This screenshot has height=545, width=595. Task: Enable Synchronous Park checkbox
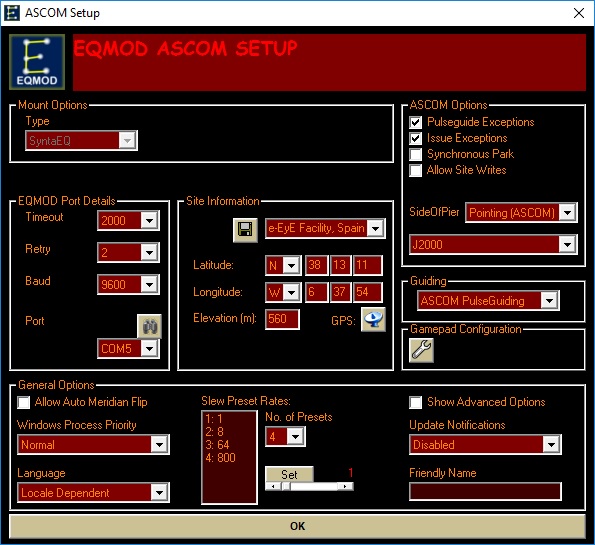point(416,154)
